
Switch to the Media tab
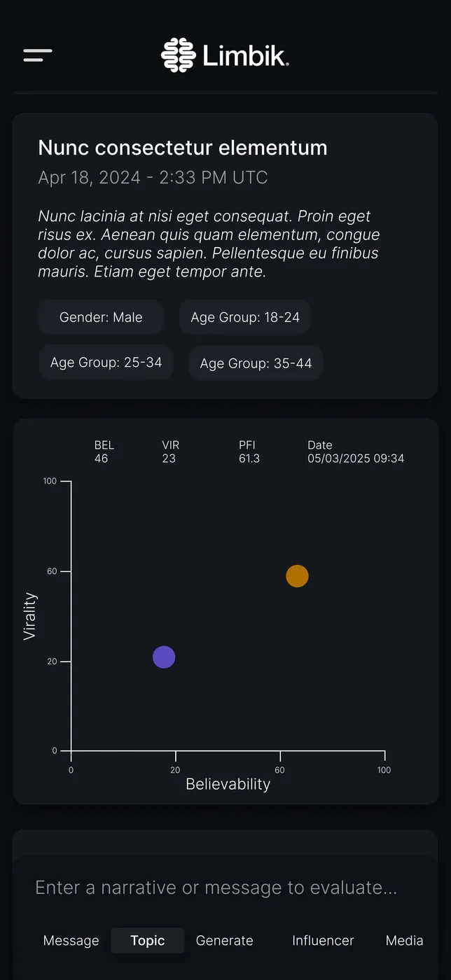(405, 941)
